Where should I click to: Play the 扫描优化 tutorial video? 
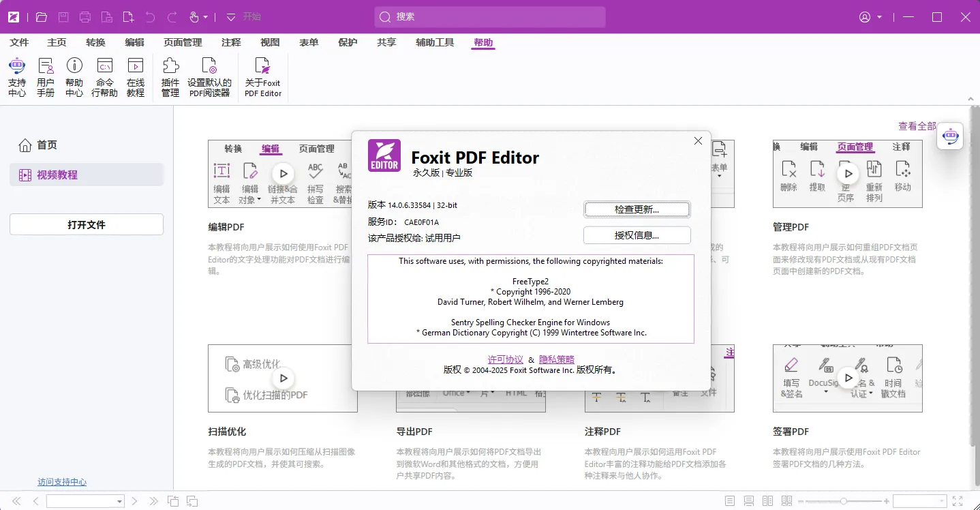coord(284,378)
